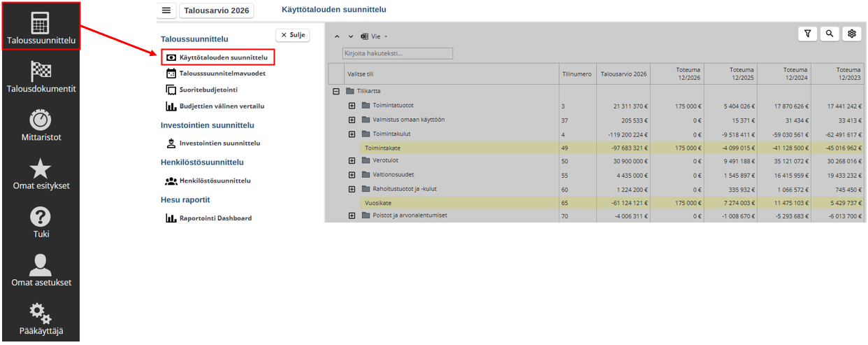Open the table settings gear icon
The height and width of the screenshot is (345, 868).
pyautogui.click(x=851, y=34)
